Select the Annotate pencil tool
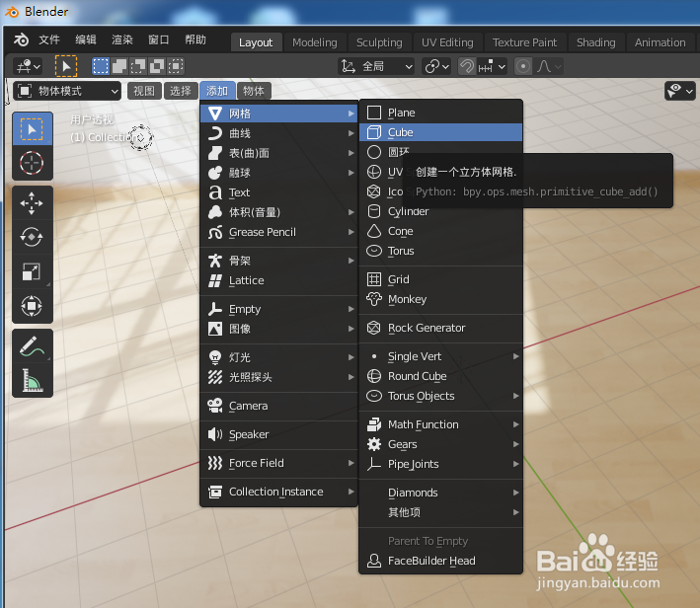Viewport: 700px width, 608px height. click(x=32, y=346)
